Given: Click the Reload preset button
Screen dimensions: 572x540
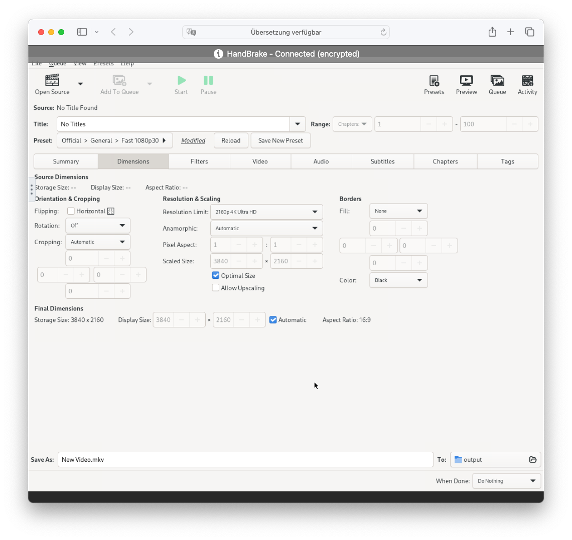Looking at the screenshot, I should click(231, 140).
